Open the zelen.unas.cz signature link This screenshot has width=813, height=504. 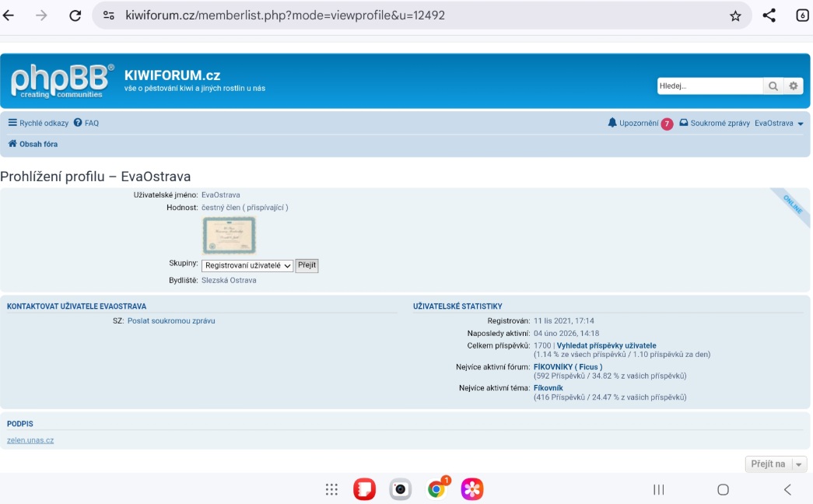[x=30, y=440]
